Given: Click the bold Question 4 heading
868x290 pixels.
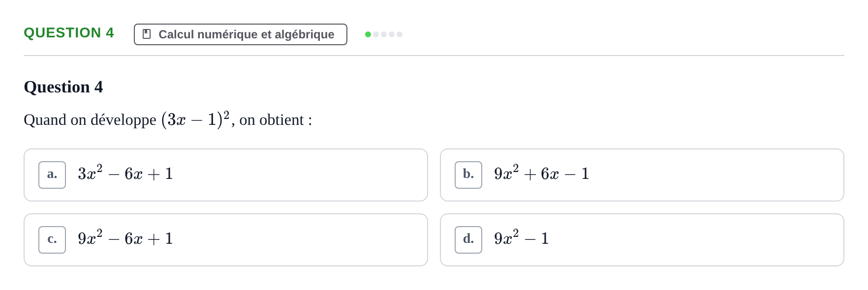Looking at the screenshot, I should tap(63, 87).
